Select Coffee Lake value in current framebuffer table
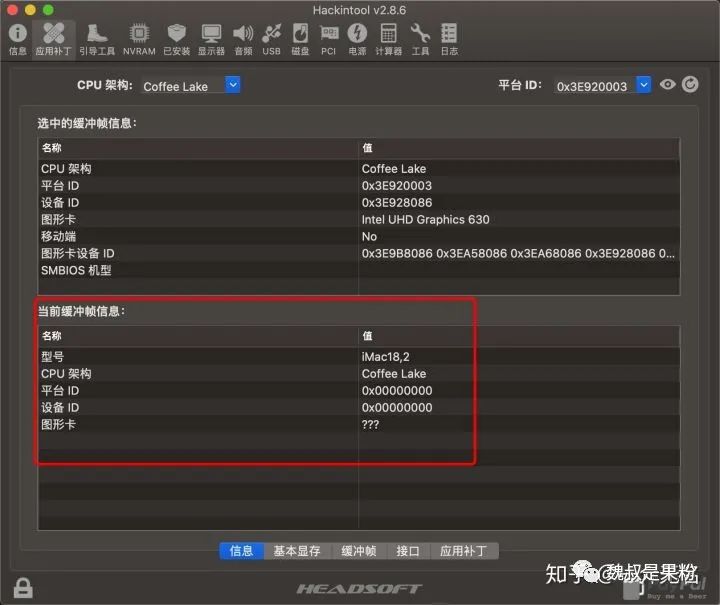 pos(394,374)
